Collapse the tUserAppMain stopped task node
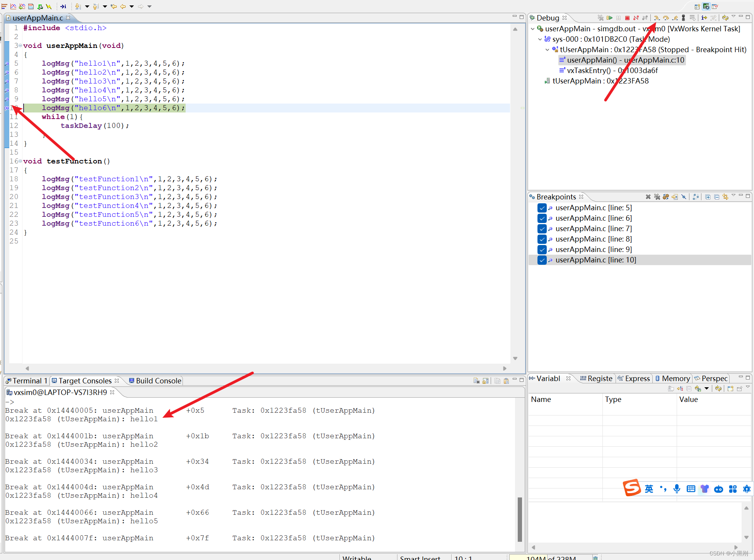This screenshot has width=754, height=560. pyautogui.click(x=547, y=50)
